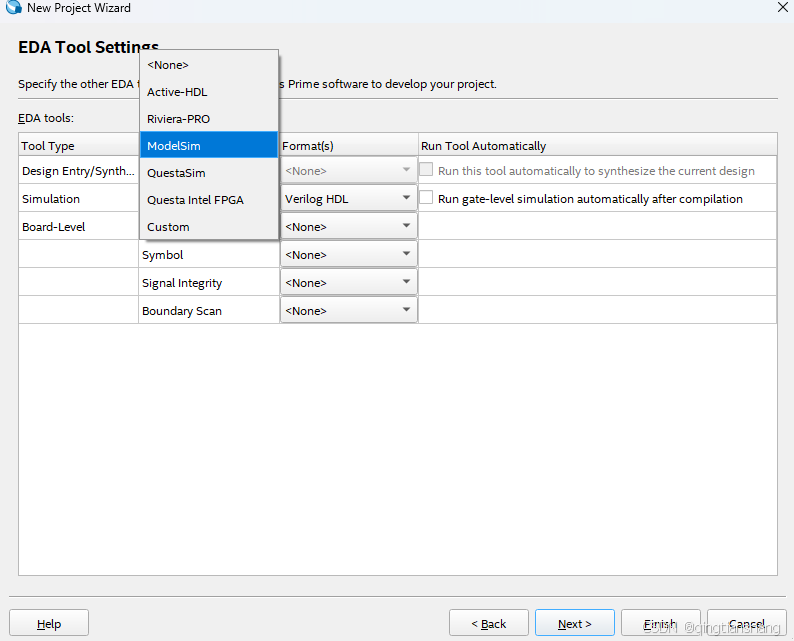
Task: Select <None> in the tool dropdown list
Action: tap(209, 65)
